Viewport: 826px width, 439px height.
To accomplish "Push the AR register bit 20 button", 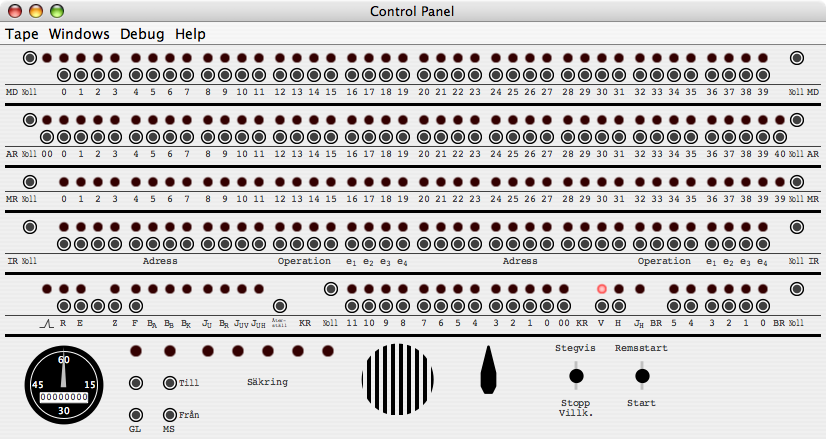I will point(424,138).
